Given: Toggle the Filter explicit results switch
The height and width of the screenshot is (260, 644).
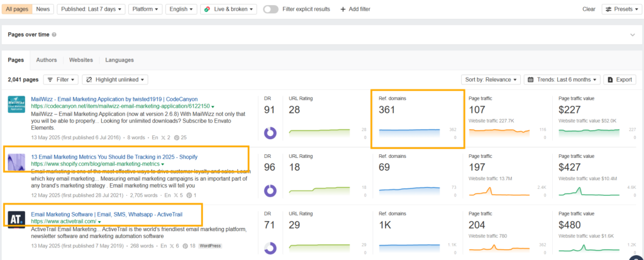Looking at the screenshot, I should pyautogui.click(x=271, y=9).
